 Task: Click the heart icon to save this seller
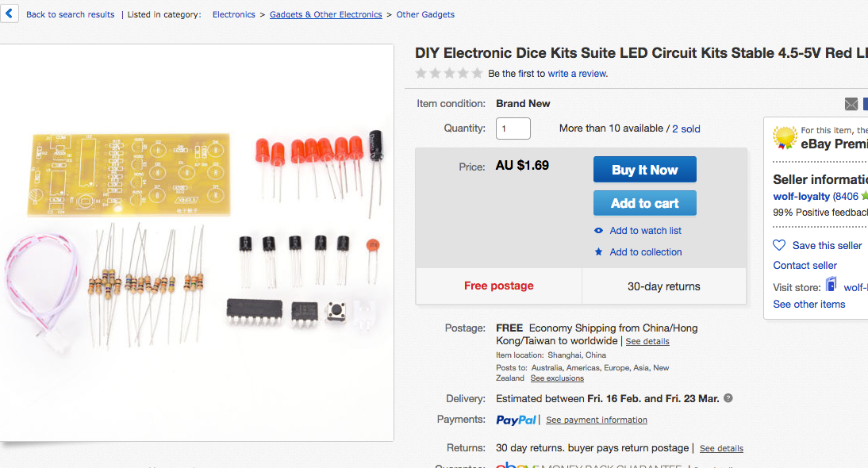[x=778, y=245]
